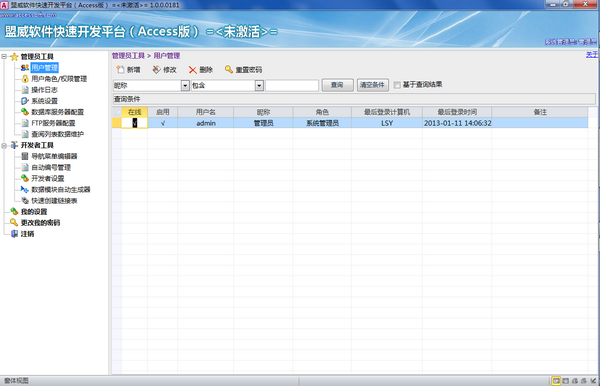600x386 pixels.
Task: Click the 重置密码 key toolbar icon
Action: (x=229, y=69)
